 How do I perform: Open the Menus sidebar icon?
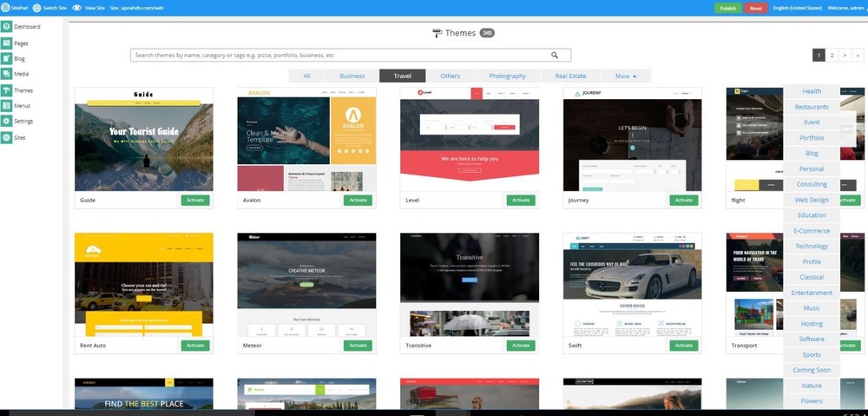coord(6,106)
